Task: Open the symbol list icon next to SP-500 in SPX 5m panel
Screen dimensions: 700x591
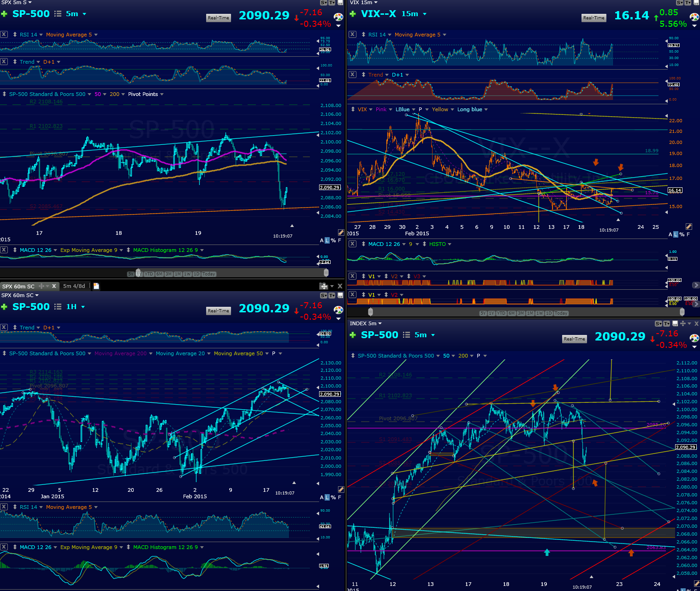Action: pos(58,14)
